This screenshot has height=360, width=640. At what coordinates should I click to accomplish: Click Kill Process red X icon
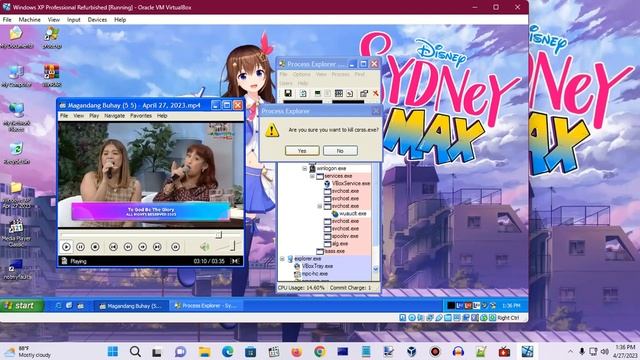coord(376,93)
